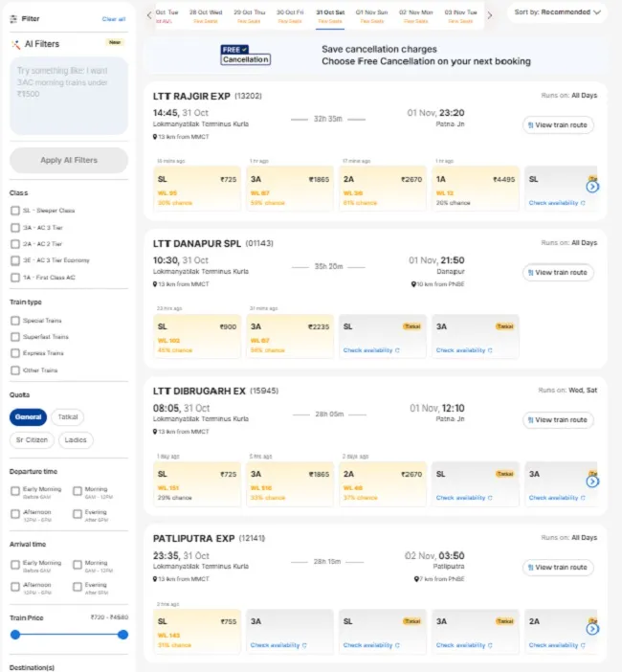Select Sr Citizen quota
Screen dimensions: 622x672
click(x=33, y=440)
